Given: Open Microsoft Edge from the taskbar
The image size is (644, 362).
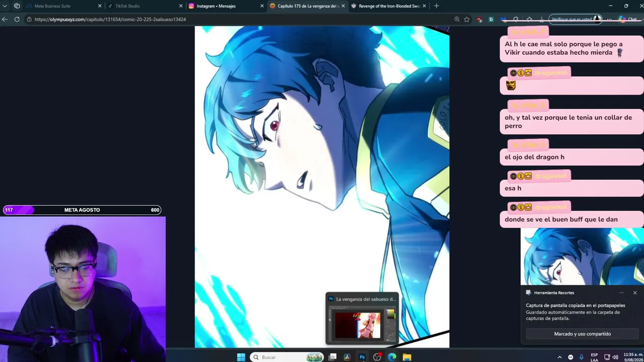Looking at the screenshot, I should click(392, 357).
